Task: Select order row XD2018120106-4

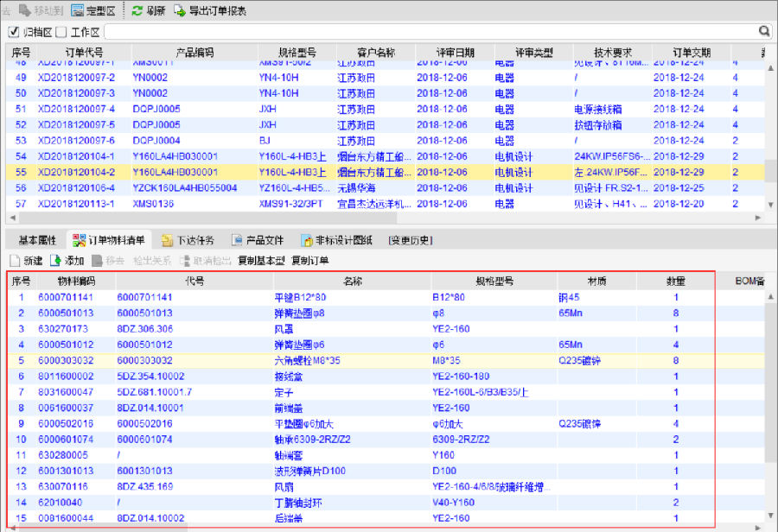Action: [x=76, y=188]
